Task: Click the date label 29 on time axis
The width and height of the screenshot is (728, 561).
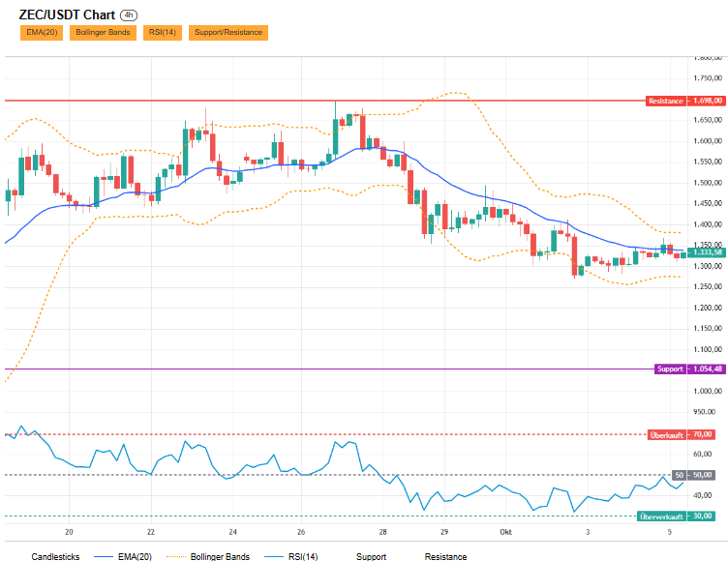Action: coord(444,532)
